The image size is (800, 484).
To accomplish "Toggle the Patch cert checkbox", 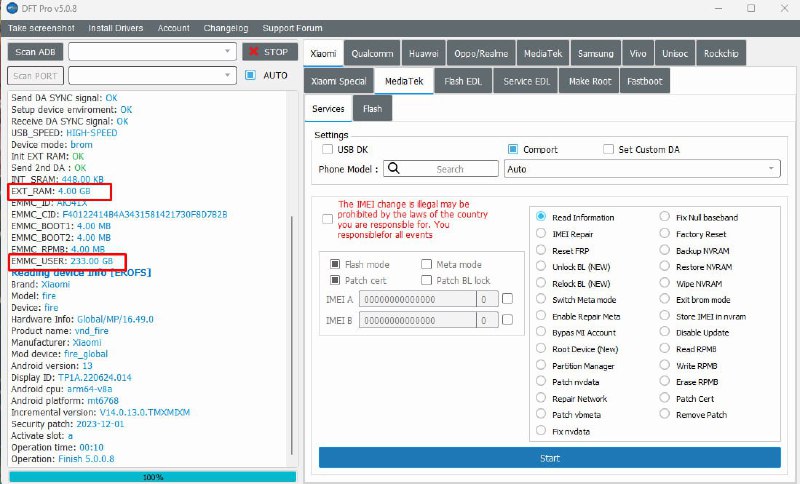I will (x=335, y=280).
